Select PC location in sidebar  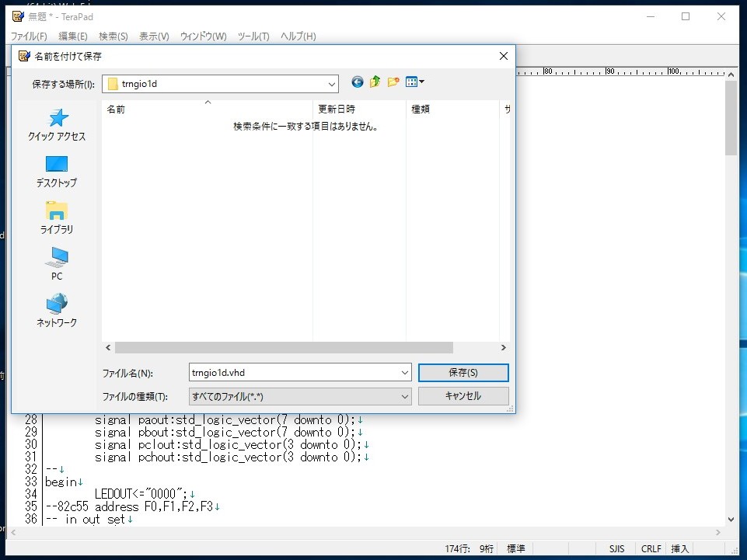click(x=57, y=265)
